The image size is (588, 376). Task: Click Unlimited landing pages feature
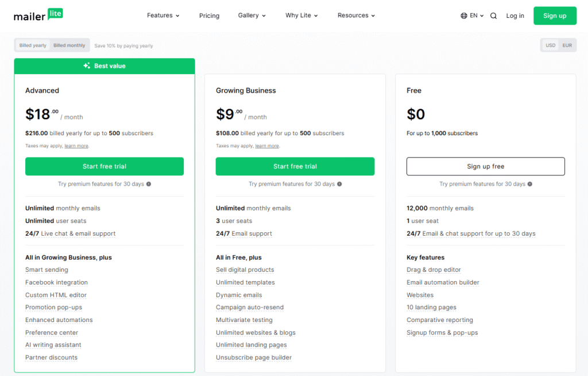[252, 345]
